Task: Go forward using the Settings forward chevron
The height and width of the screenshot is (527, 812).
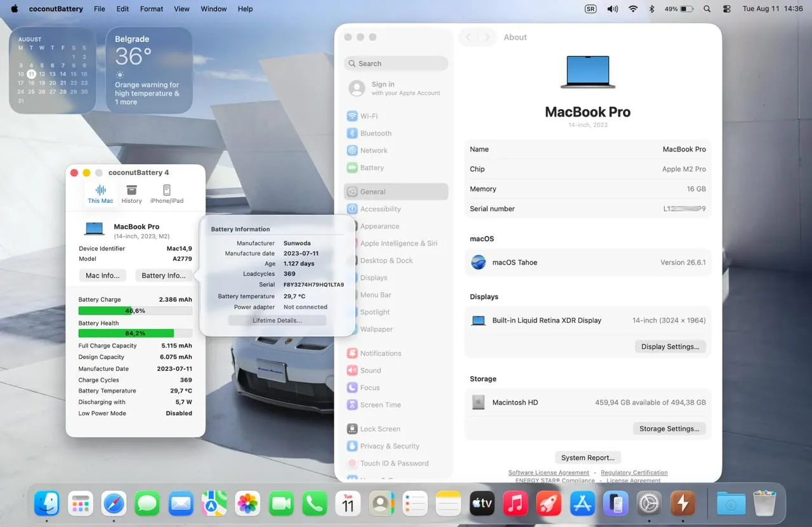Action: click(487, 37)
